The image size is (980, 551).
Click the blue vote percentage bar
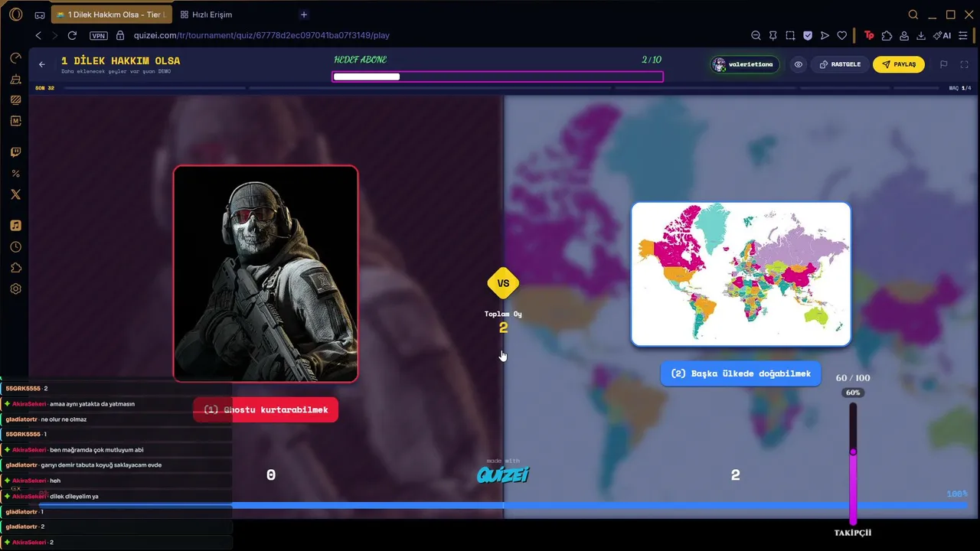click(503, 505)
